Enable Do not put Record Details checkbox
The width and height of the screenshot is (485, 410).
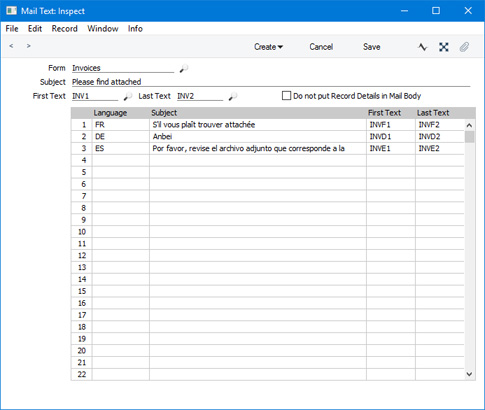coord(286,96)
